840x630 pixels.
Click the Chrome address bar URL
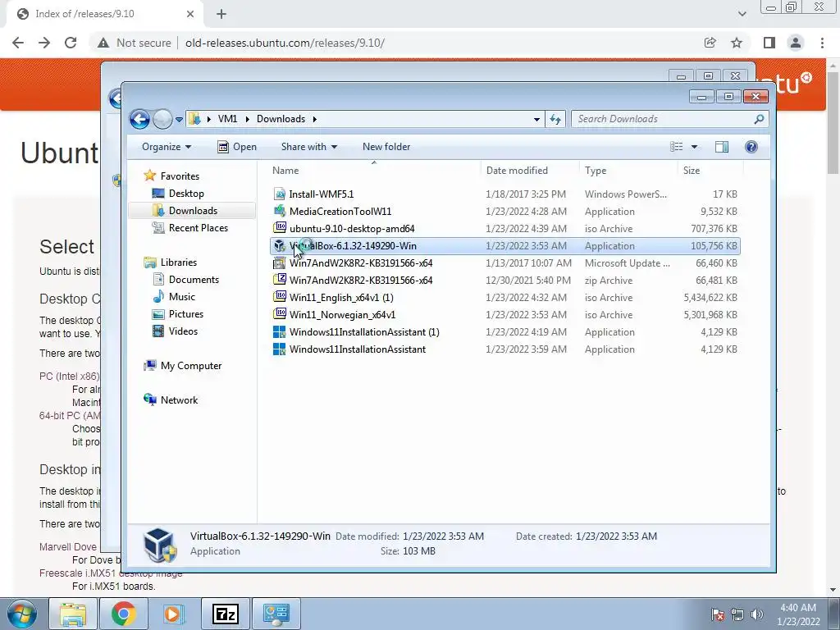point(285,43)
